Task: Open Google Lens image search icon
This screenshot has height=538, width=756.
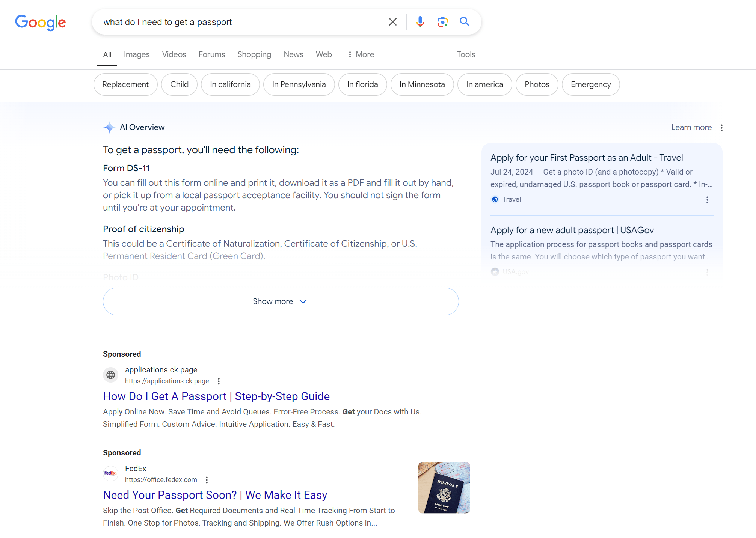Action: coord(442,22)
